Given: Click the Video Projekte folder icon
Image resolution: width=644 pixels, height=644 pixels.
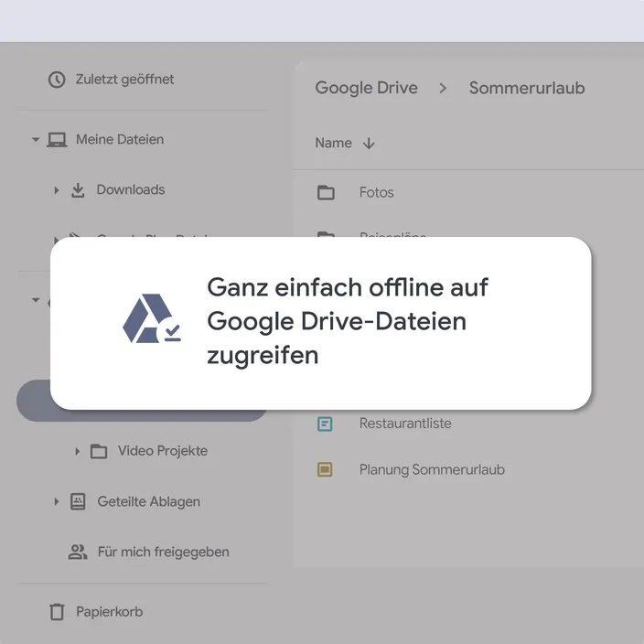Looking at the screenshot, I should [99, 451].
